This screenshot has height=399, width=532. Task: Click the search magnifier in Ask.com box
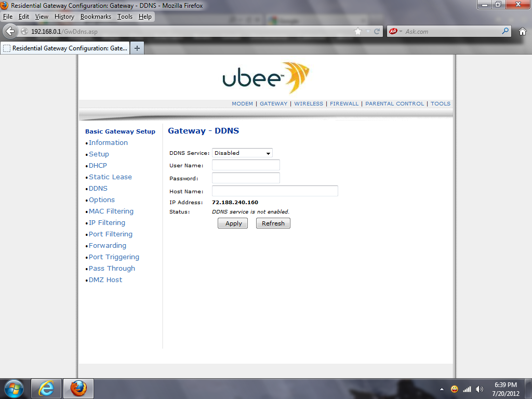coord(505,31)
